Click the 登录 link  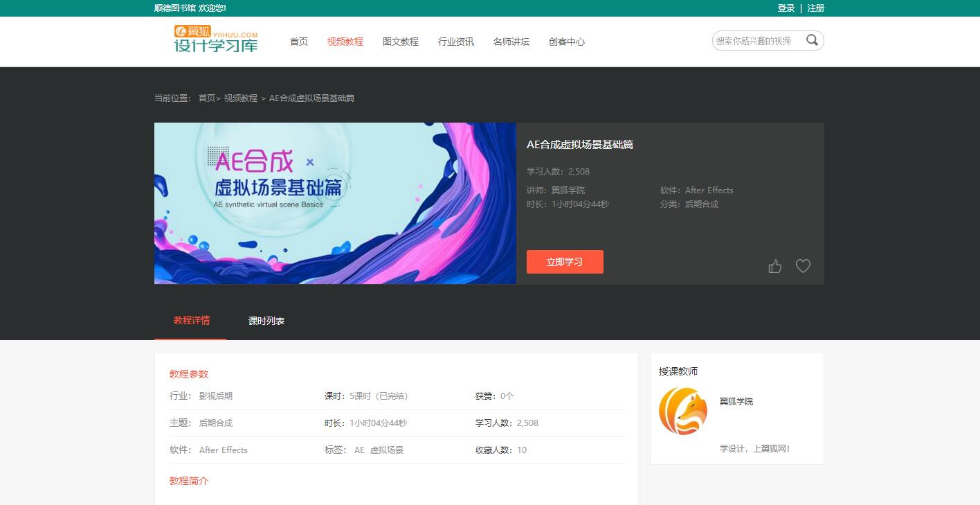[786, 8]
